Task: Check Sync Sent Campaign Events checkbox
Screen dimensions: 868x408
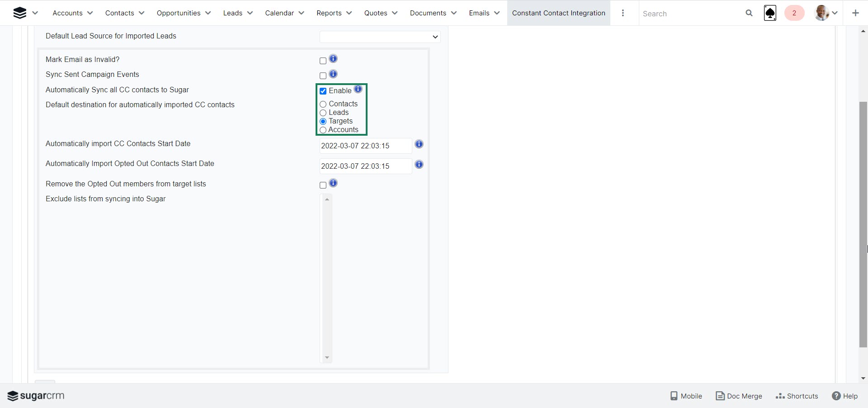Action: [323, 76]
